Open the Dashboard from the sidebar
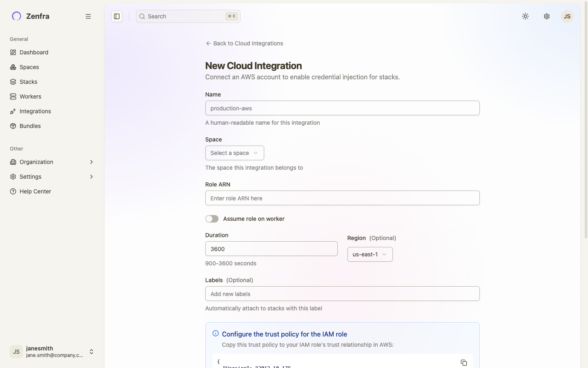This screenshot has width=588, height=368. click(x=33, y=52)
